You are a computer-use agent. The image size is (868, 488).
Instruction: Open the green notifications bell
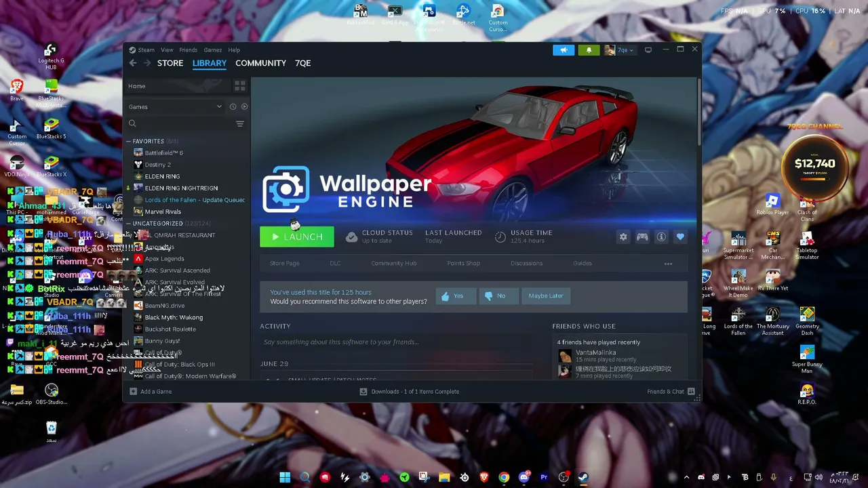tap(589, 50)
